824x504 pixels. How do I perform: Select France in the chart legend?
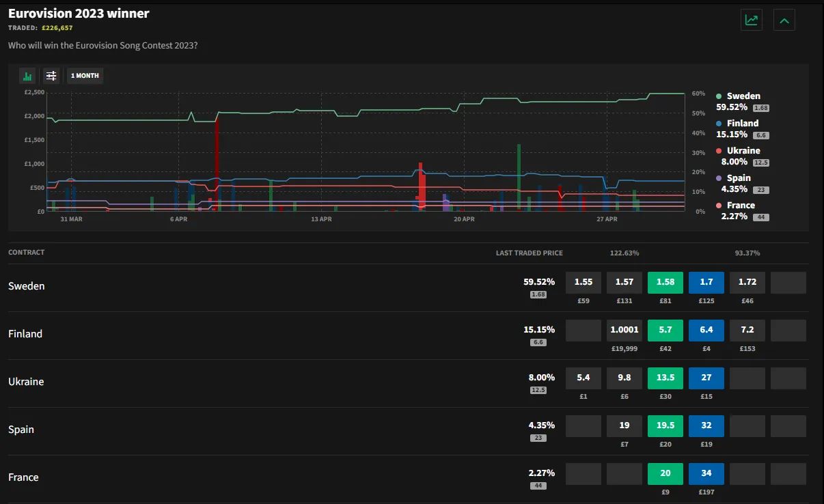click(x=741, y=206)
